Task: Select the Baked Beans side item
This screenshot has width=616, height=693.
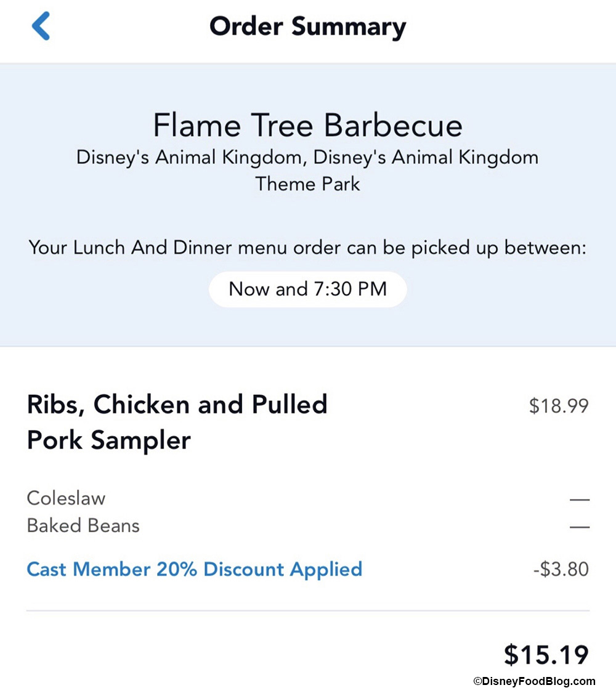Action: [83, 525]
